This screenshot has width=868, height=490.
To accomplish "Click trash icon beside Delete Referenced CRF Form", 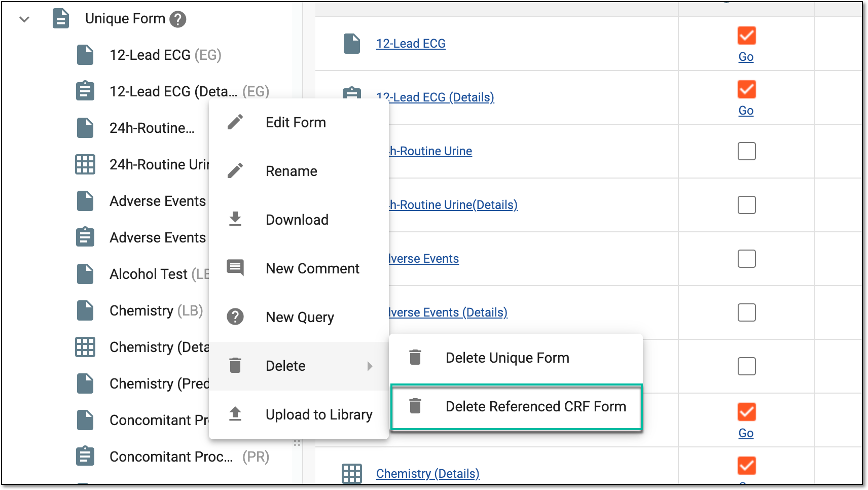I will pyautogui.click(x=415, y=406).
